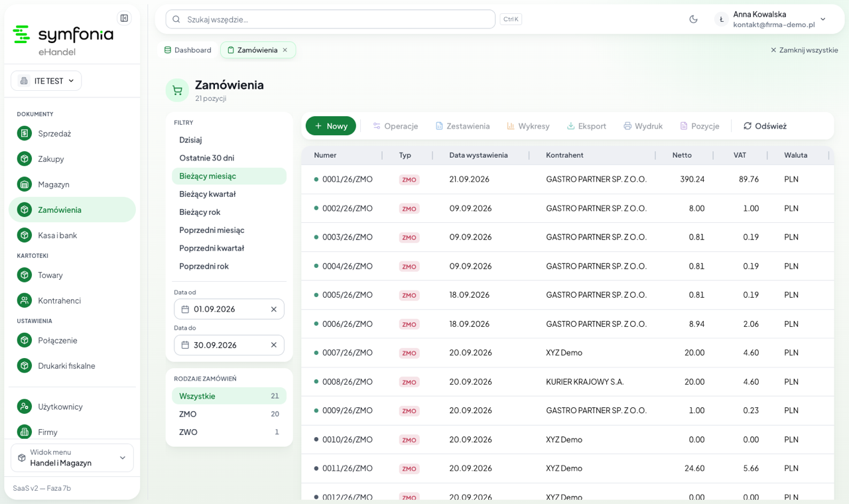Sort by the VAT column header
Viewport: 849px width, 504px height.
[x=740, y=155]
